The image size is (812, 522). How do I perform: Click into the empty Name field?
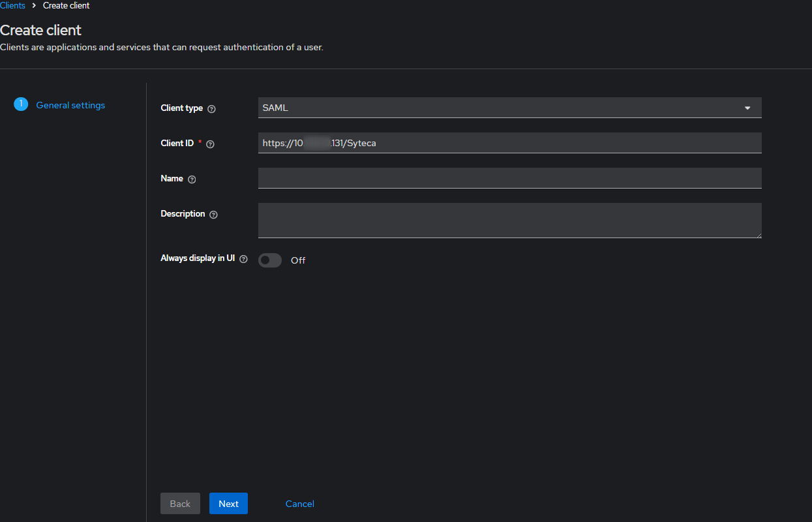(509, 178)
